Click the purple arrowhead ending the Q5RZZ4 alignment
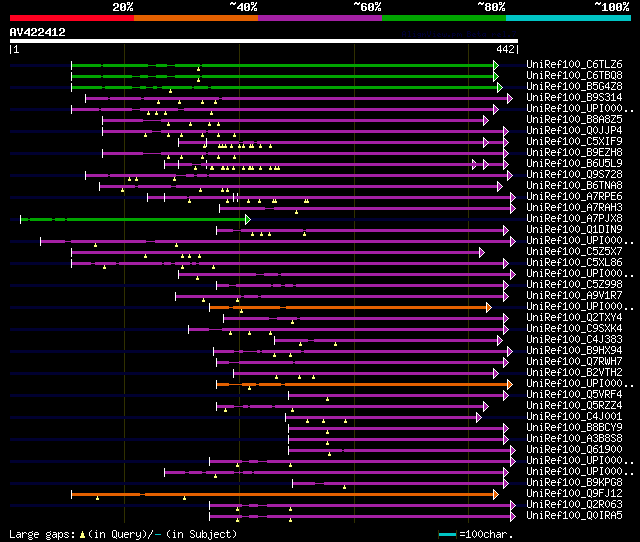 (486, 406)
